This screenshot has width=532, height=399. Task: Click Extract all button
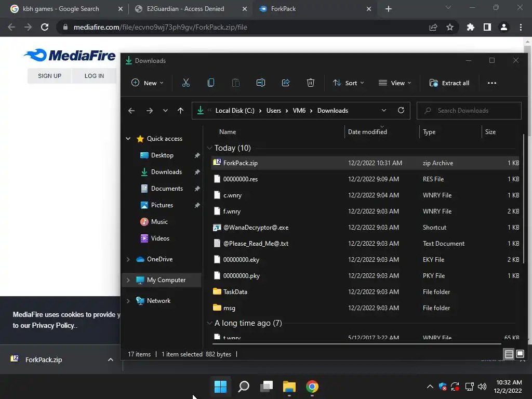coord(449,83)
